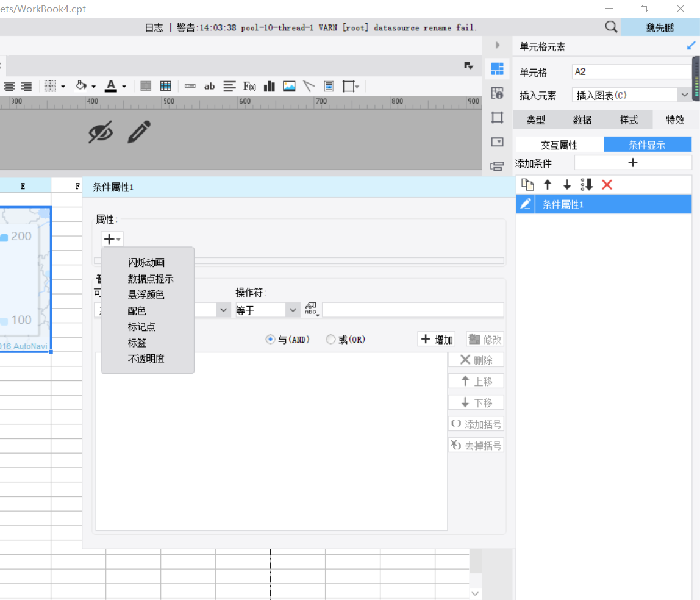Insert sub-report icon in toolbar
Image resolution: width=700 pixels, height=600 pixels.
coord(329,86)
